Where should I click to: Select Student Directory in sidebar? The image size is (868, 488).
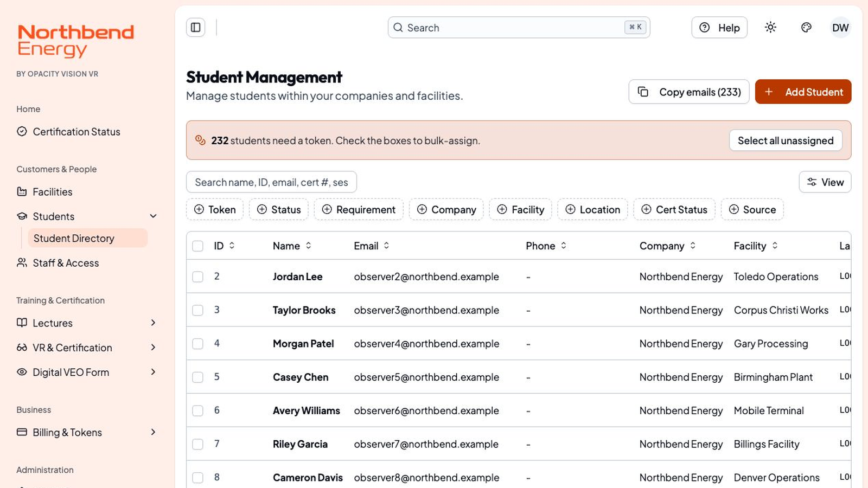point(88,239)
